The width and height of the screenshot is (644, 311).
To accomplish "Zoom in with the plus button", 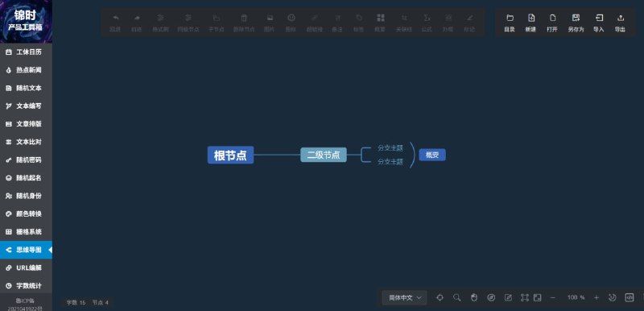I will [x=597, y=297].
